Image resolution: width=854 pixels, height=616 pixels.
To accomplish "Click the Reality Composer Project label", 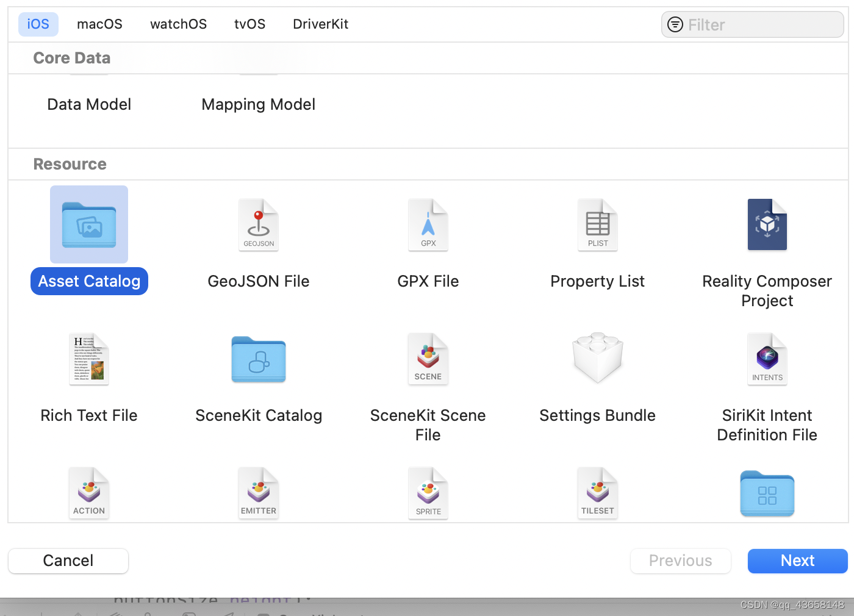I will tap(767, 291).
